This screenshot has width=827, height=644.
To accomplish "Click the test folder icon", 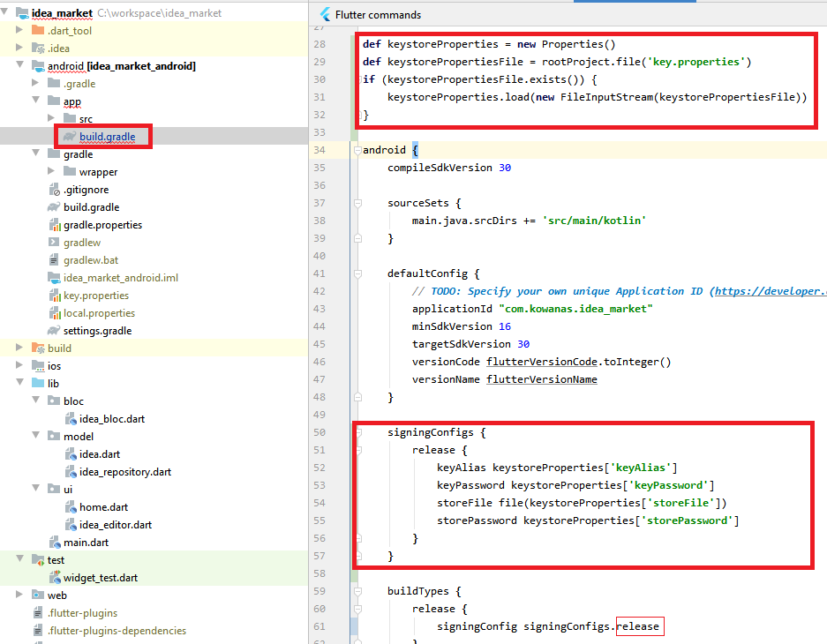I will 38,559.
